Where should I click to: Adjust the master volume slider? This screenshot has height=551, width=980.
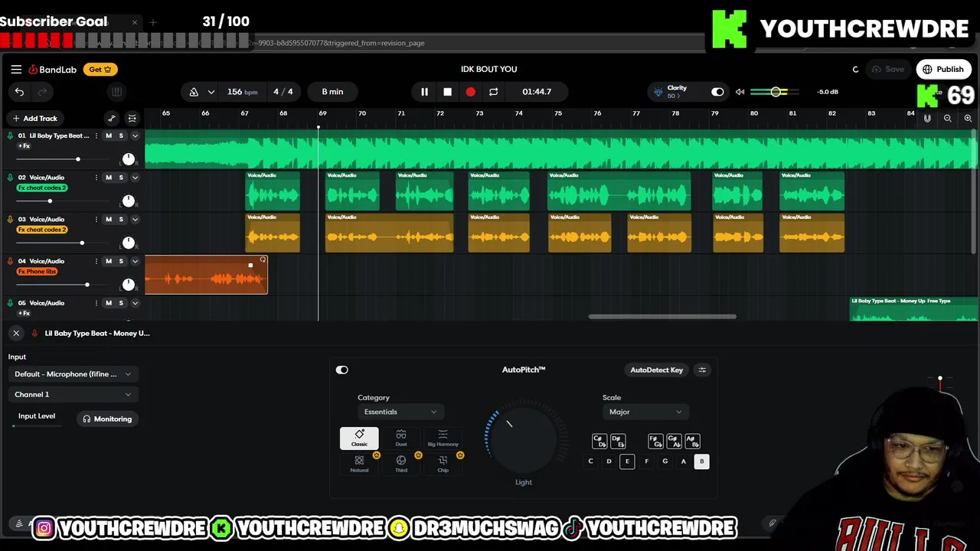point(774,92)
